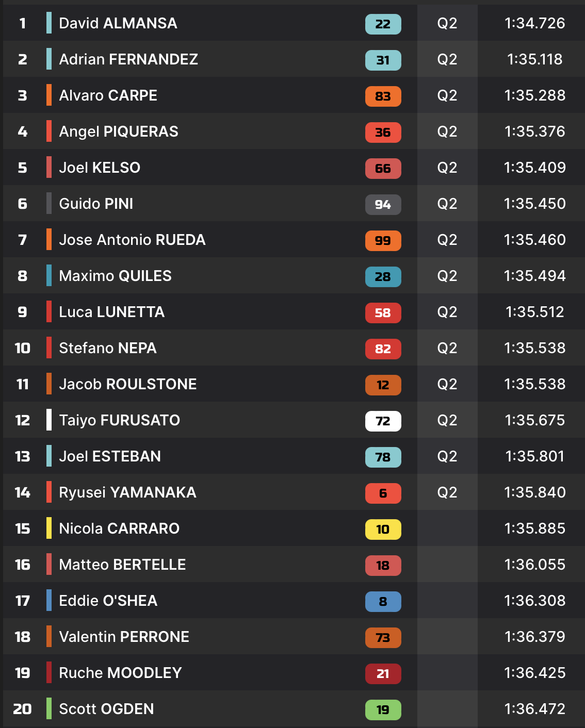Click Taiyo FURUSATO rider name

coord(119,420)
